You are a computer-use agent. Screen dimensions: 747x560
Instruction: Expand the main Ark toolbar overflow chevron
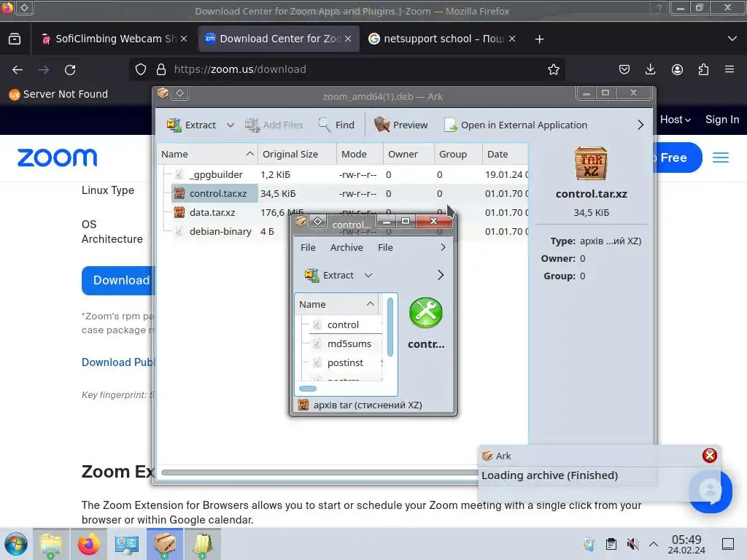pyautogui.click(x=640, y=125)
